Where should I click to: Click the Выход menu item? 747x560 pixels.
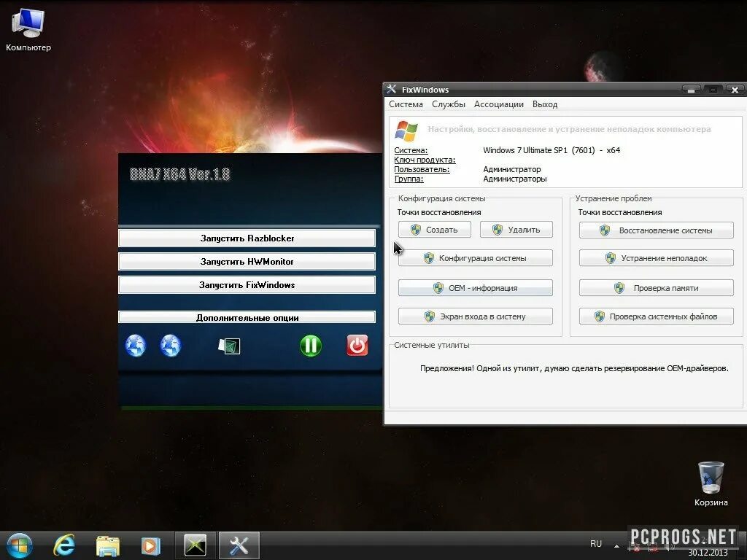point(544,104)
